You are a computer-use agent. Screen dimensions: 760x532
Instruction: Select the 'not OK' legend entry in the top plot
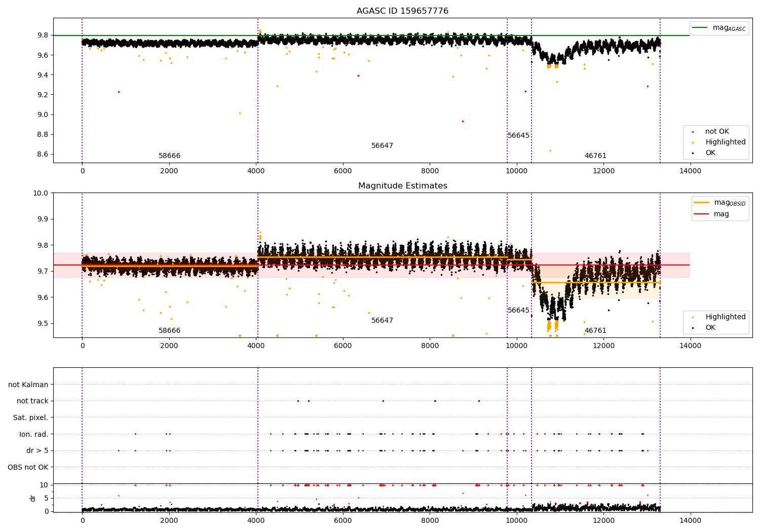coord(717,132)
